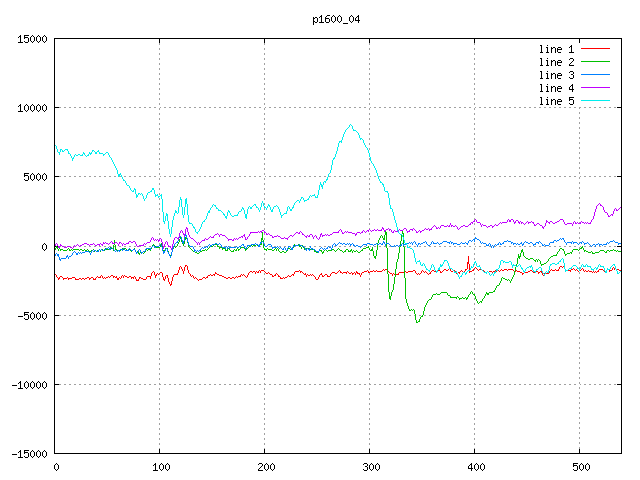
Task: Select the line 2 legend label
Action: point(556,62)
